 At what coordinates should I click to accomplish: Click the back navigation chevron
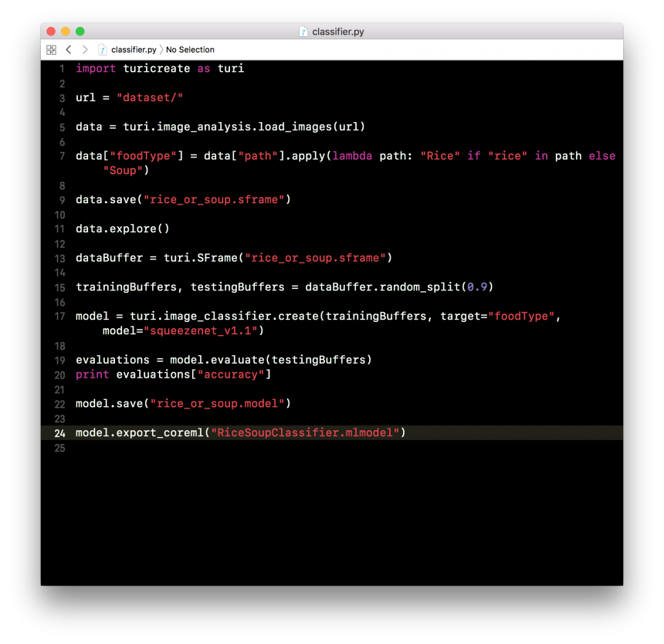coord(68,49)
